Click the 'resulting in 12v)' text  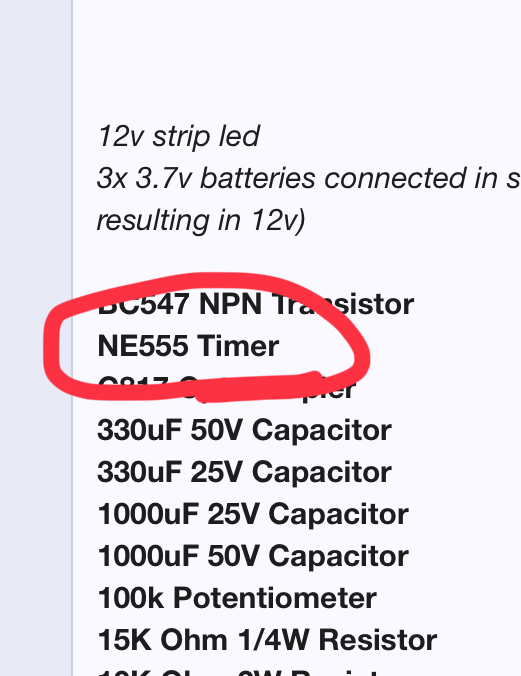[x=201, y=220]
